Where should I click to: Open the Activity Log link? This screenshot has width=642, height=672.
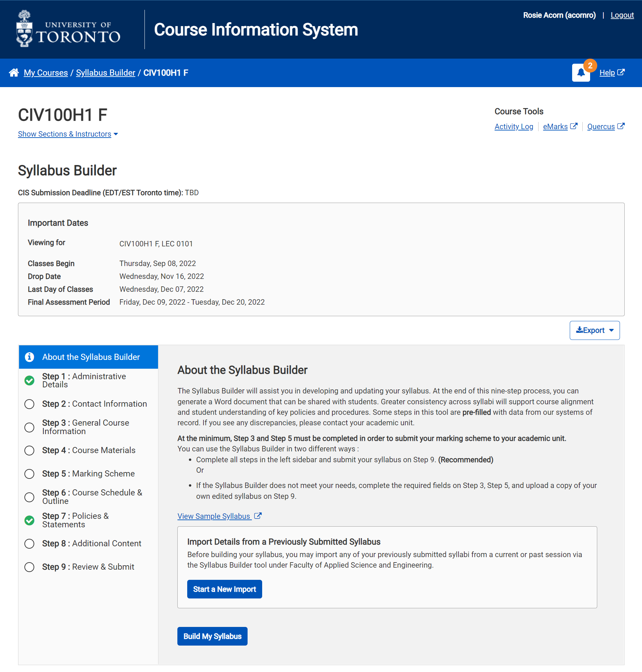(x=513, y=126)
